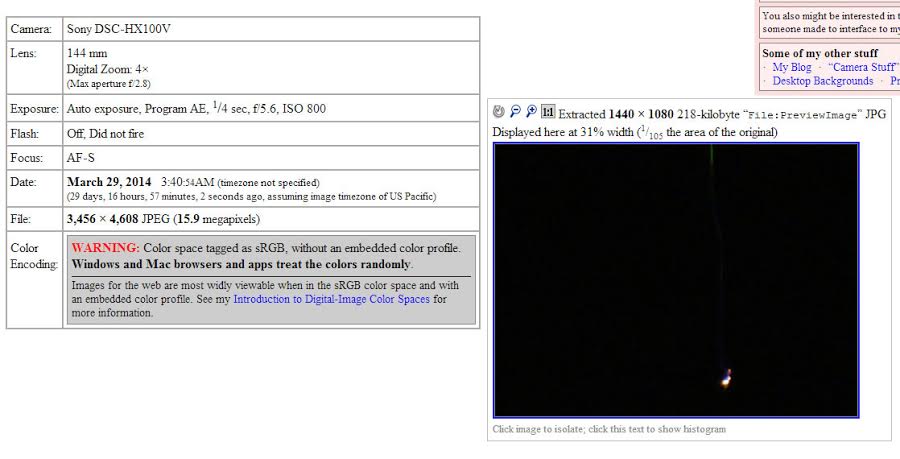
Task: Click the Sony DSC-HX100V camera value
Action: 118,29
